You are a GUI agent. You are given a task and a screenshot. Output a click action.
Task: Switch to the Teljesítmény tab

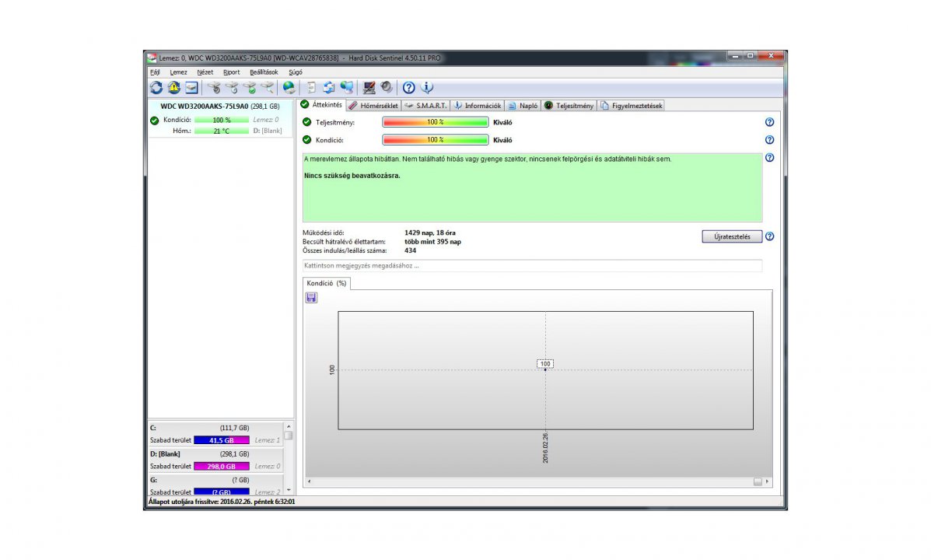tap(569, 106)
